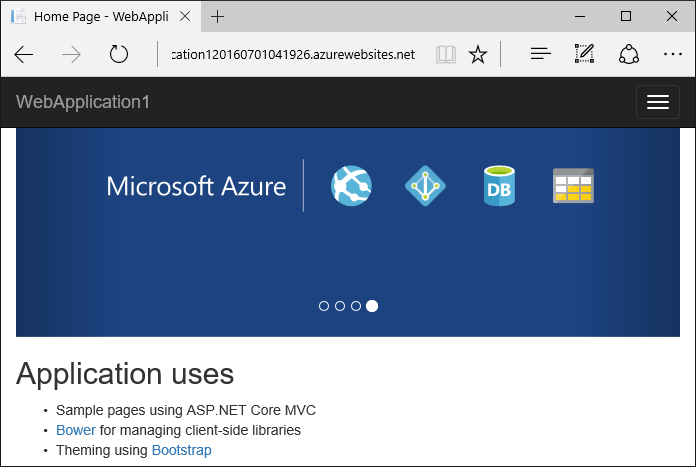Click the browser Back arrow button
The height and width of the screenshot is (467, 696).
(x=24, y=54)
